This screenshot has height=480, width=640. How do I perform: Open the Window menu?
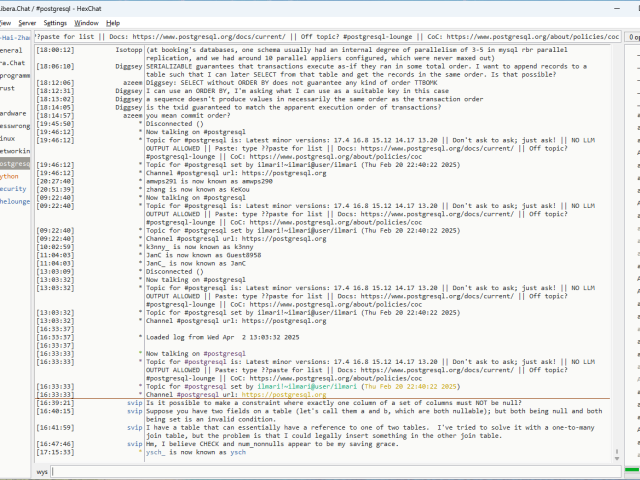87,22
